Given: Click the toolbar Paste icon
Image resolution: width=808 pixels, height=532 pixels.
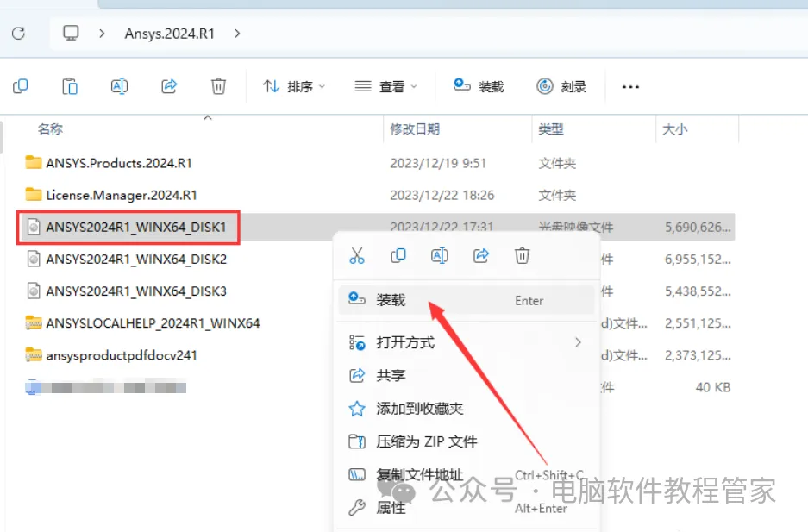Looking at the screenshot, I should (70, 86).
